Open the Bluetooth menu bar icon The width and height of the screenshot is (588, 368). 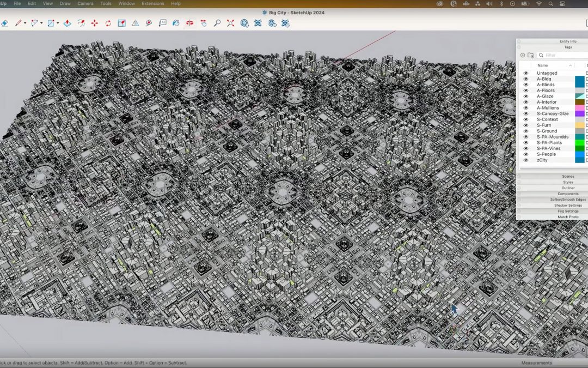pyautogui.click(x=501, y=4)
